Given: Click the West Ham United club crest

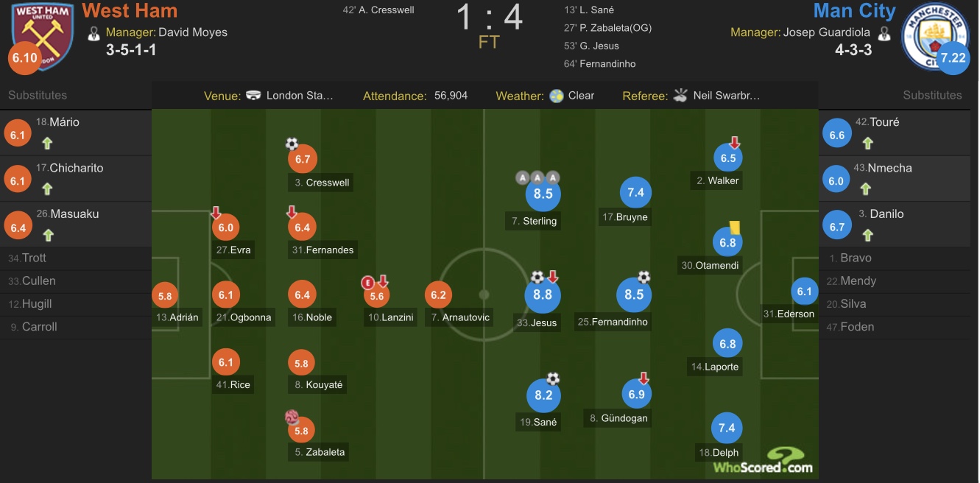Looking at the screenshot, I should (x=43, y=34).
